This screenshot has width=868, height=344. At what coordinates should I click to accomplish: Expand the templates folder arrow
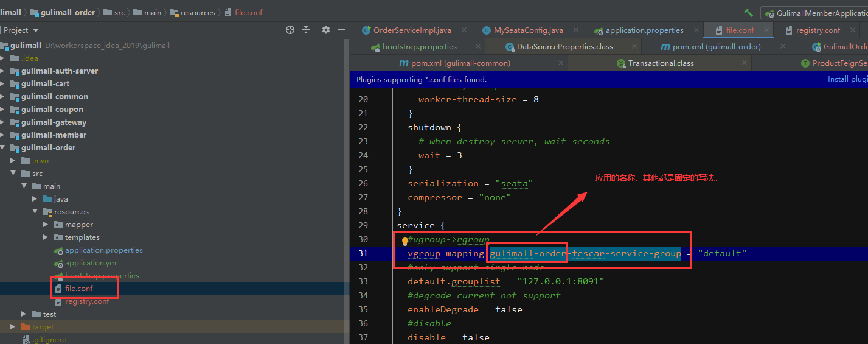click(46, 237)
